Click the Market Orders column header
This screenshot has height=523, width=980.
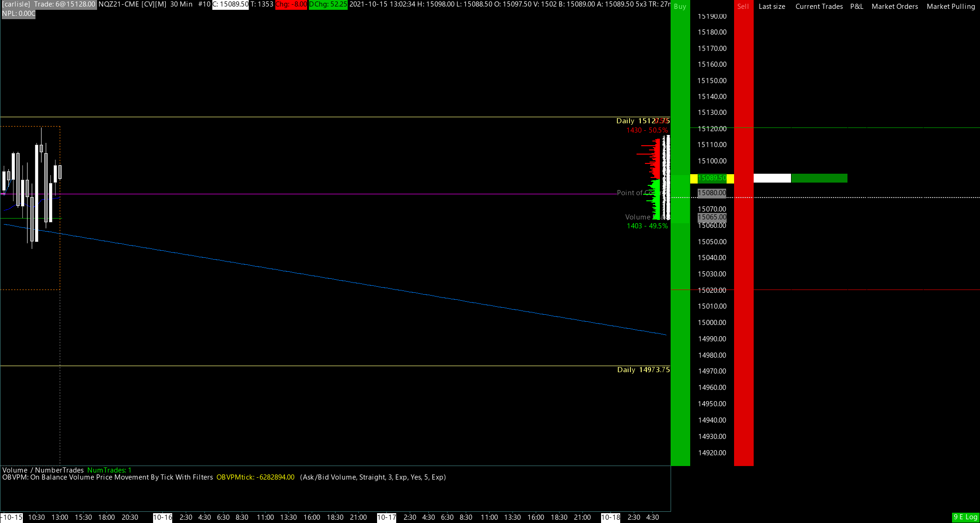click(x=895, y=7)
